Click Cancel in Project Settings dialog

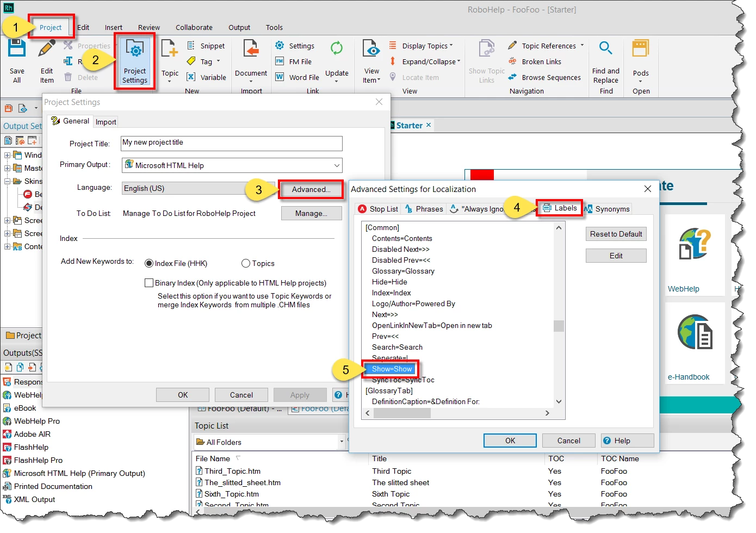pos(241,395)
